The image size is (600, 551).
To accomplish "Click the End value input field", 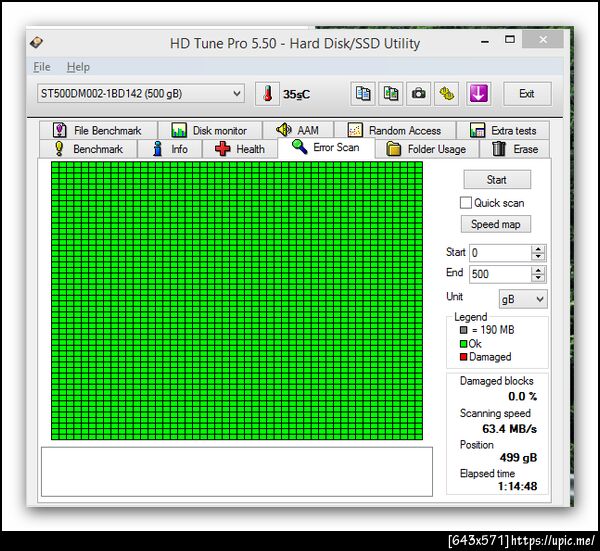I will point(500,274).
